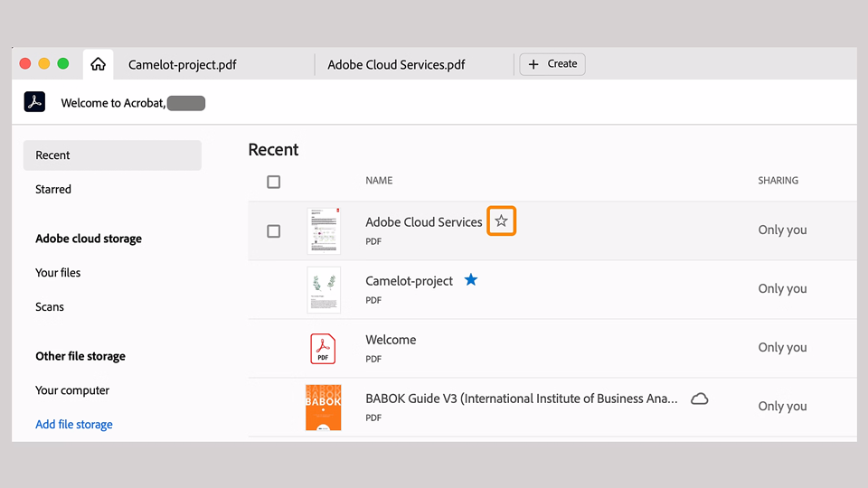868x488 pixels.
Task: Open Starred in the sidebar
Action: click(x=53, y=189)
